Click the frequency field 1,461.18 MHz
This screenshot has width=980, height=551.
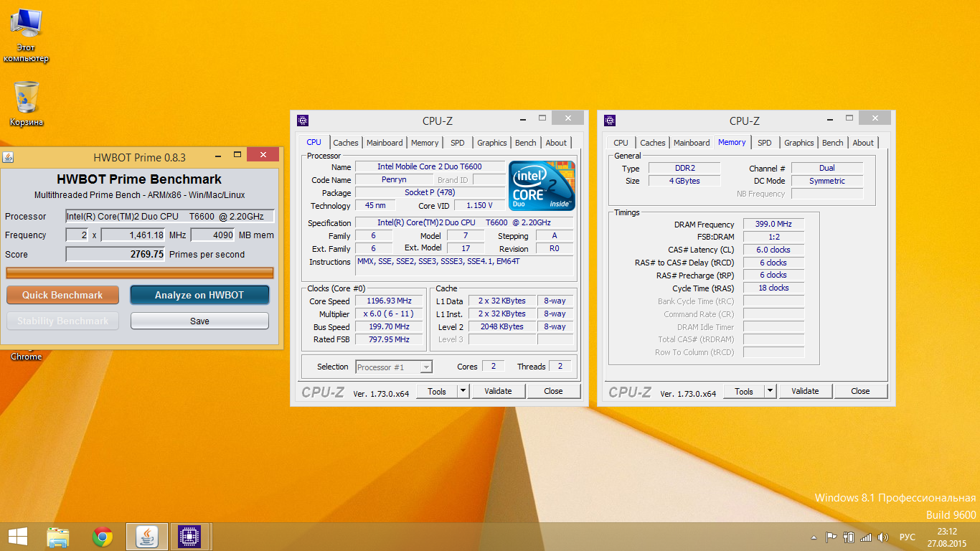134,235
